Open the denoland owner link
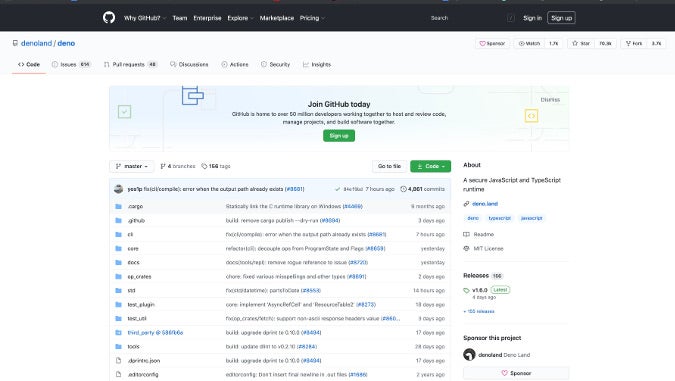 coord(36,43)
